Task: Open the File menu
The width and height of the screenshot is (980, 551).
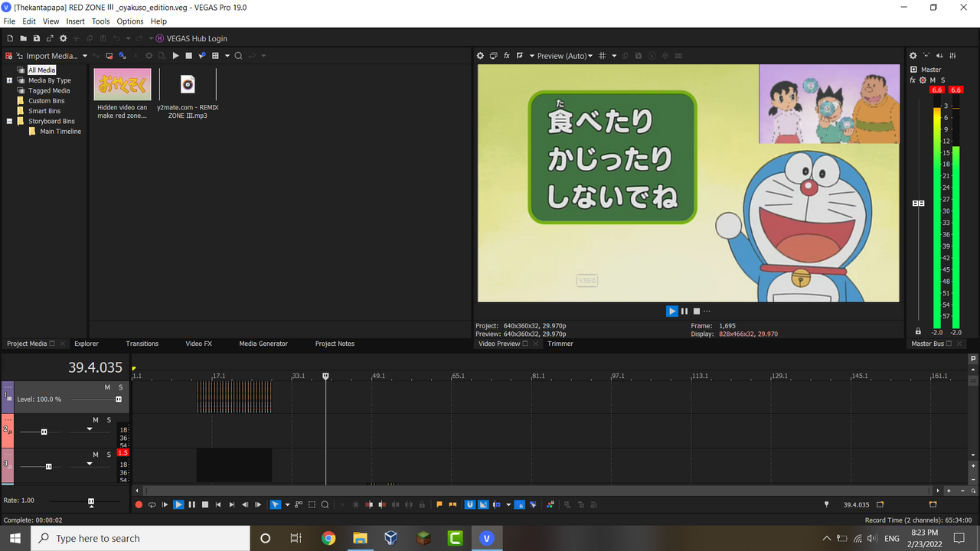Action: [x=9, y=21]
